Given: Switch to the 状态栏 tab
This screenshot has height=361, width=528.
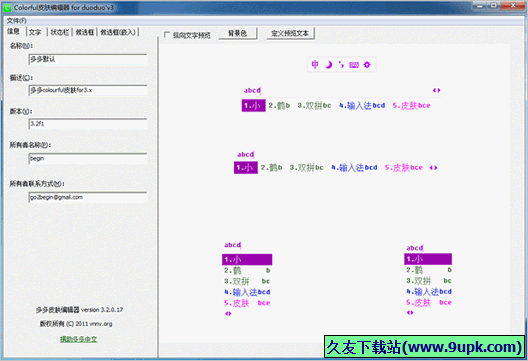Looking at the screenshot, I should (60, 32).
